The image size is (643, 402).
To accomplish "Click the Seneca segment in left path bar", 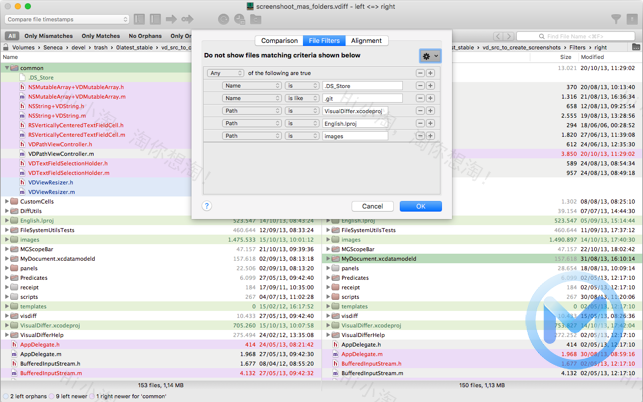I will pyautogui.click(x=53, y=47).
